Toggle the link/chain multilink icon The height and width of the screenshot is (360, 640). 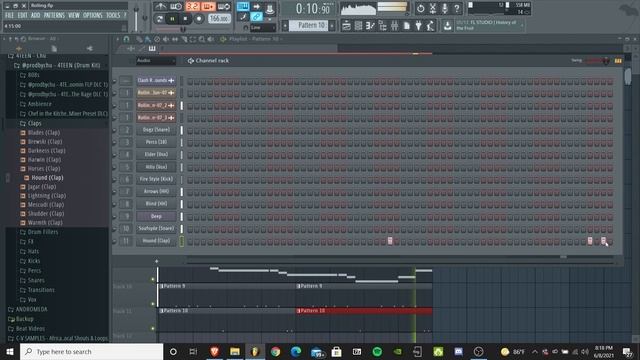[x=256, y=17]
